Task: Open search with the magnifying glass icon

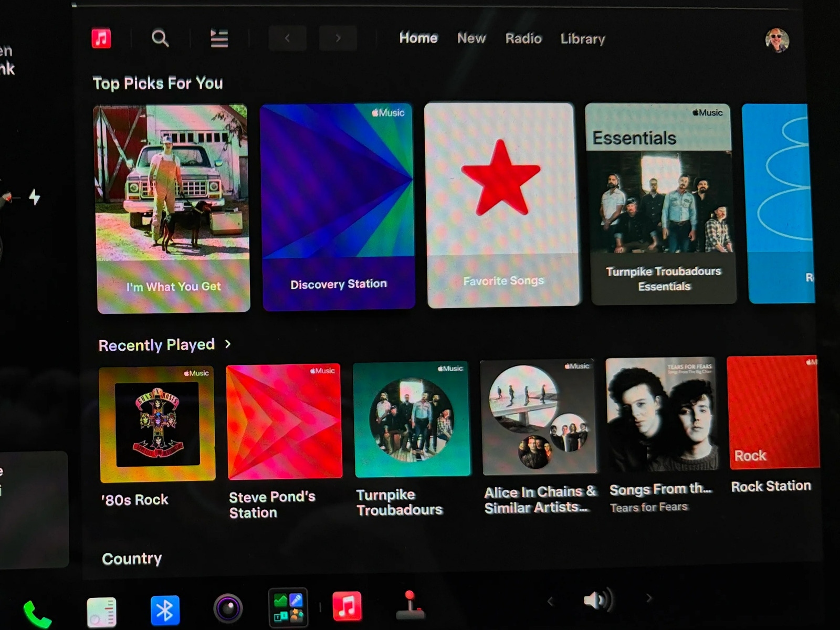Action: point(160,38)
